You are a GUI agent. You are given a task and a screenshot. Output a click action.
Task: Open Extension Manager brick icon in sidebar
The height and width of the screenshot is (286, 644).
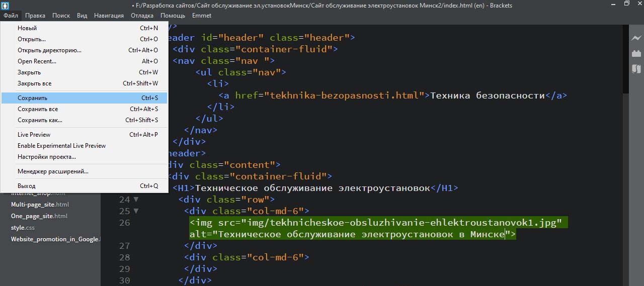click(636, 53)
